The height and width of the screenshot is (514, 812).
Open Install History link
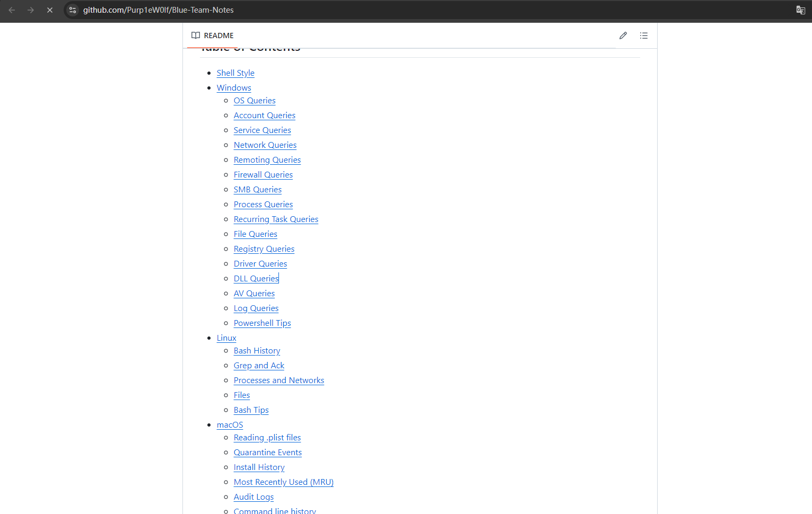point(259,467)
